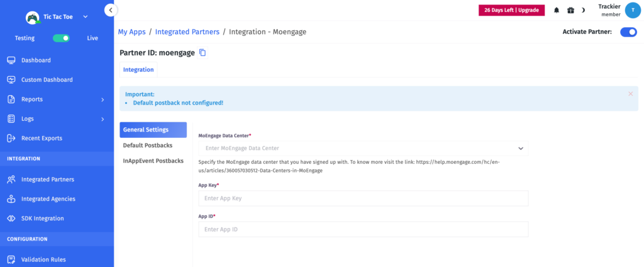The width and height of the screenshot is (644, 267).
Task: Toggle the Activate Partner switch
Action: (x=628, y=31)
